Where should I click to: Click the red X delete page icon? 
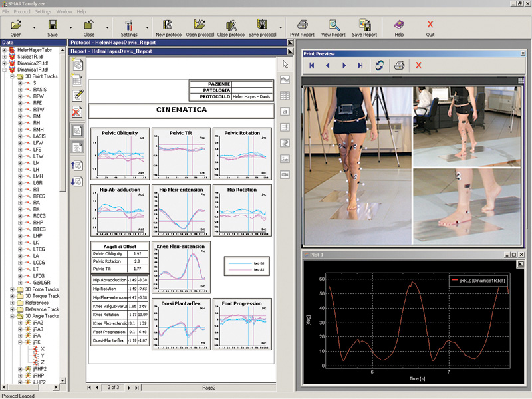tap(78, 111)
